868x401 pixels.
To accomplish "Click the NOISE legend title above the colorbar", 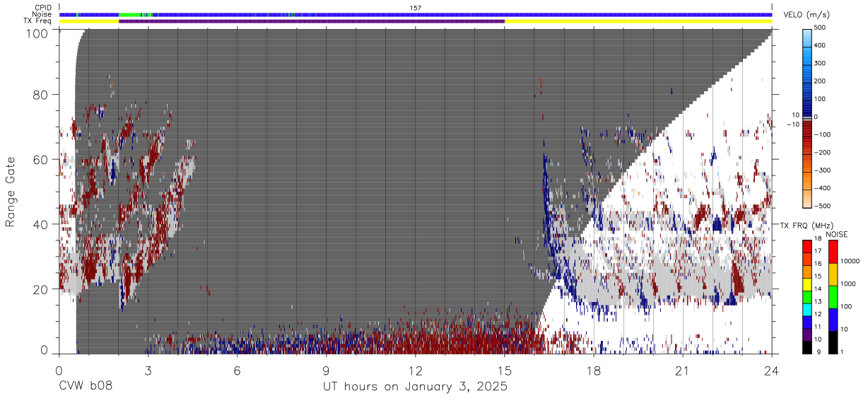I will (x=837, y=234).
